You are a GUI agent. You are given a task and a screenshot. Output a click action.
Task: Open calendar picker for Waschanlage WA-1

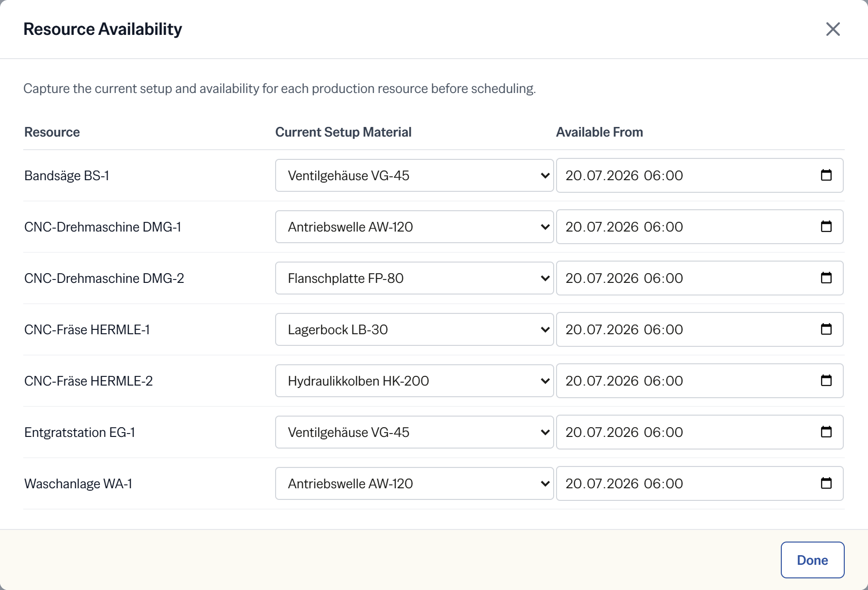(x=826, y=483)
